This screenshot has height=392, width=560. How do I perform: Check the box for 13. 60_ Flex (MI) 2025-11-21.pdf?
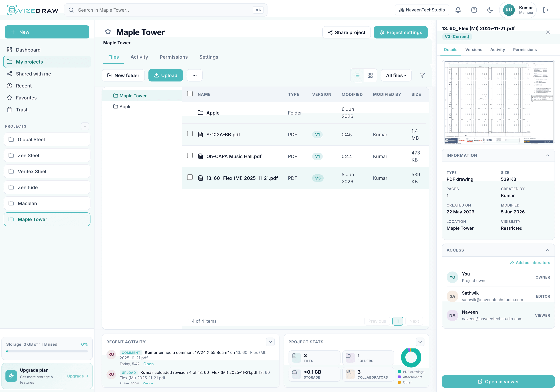[190, 177]
